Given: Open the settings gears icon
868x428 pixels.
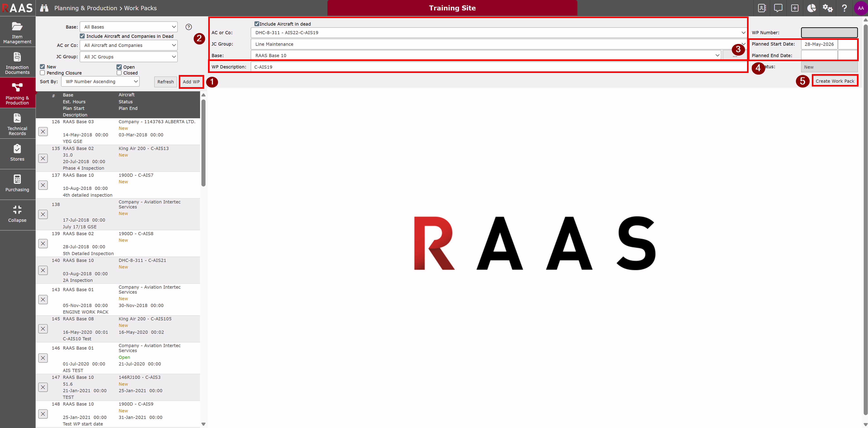Looking at the screenshot, I should [x=828, y=8].
